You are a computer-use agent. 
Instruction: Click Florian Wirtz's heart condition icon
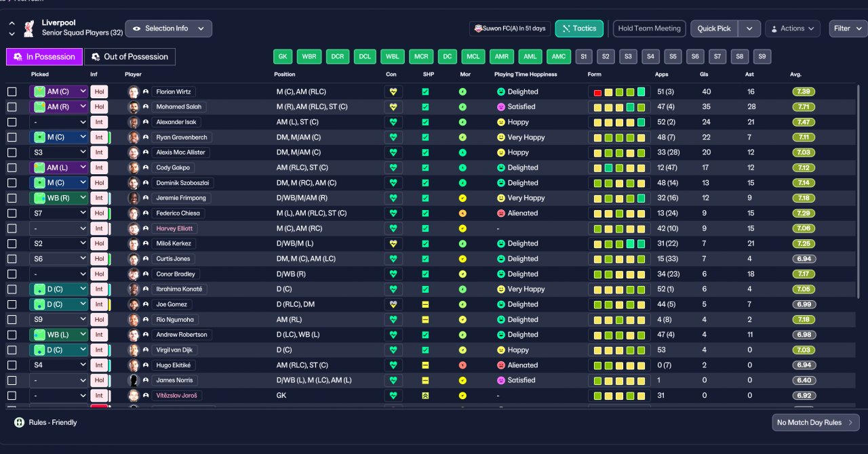pyautogui.click(x=393, y=91)
